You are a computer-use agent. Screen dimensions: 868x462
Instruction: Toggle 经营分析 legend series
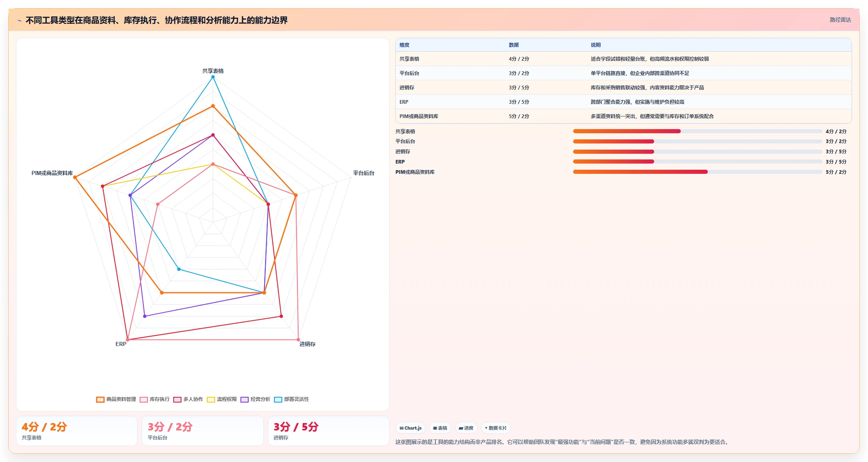(255, 399)
